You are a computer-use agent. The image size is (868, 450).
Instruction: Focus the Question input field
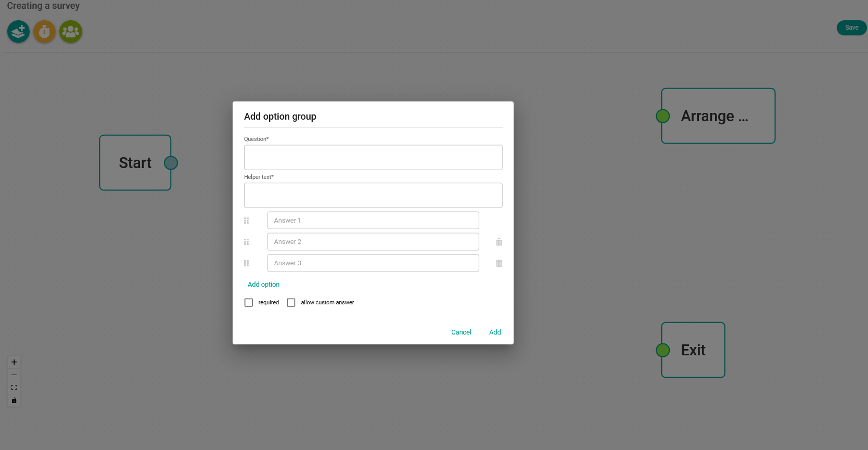click(x=373, y=157)
